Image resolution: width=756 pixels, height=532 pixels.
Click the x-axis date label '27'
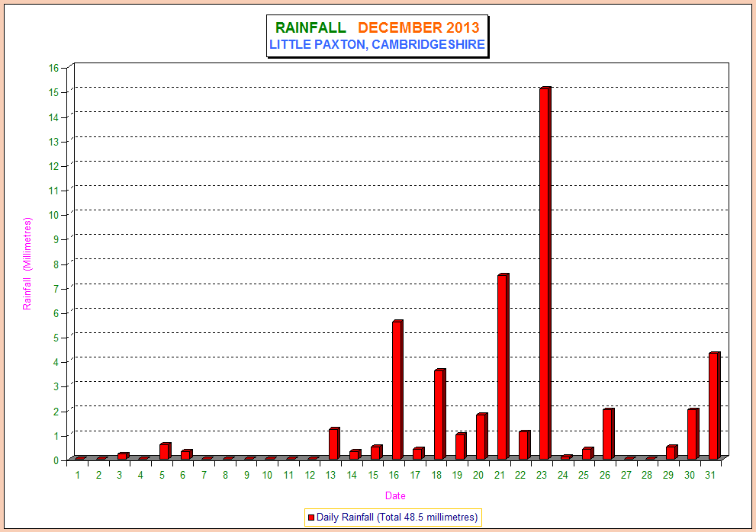pyautogui.click(x=626, y=475)
